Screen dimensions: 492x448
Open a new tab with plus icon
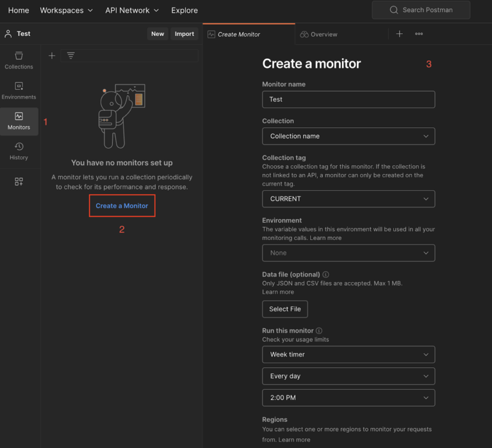coord(399,34)
